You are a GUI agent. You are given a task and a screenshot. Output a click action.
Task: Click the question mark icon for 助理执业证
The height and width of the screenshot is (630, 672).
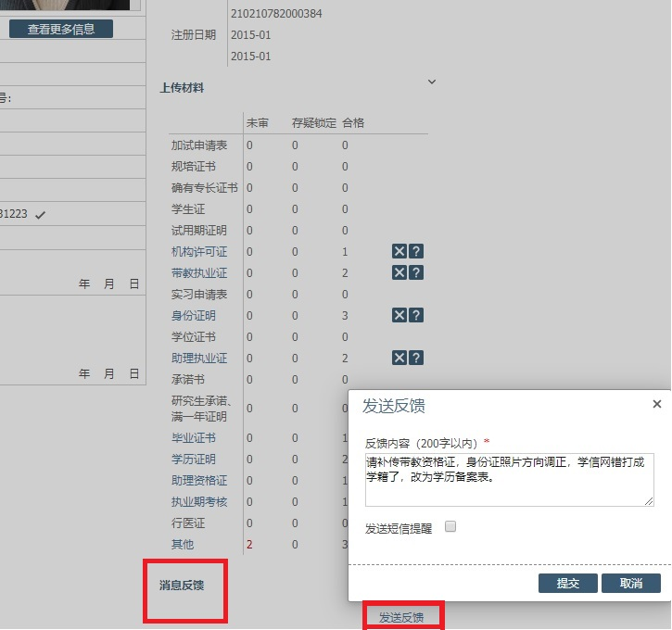click(416, 359)
